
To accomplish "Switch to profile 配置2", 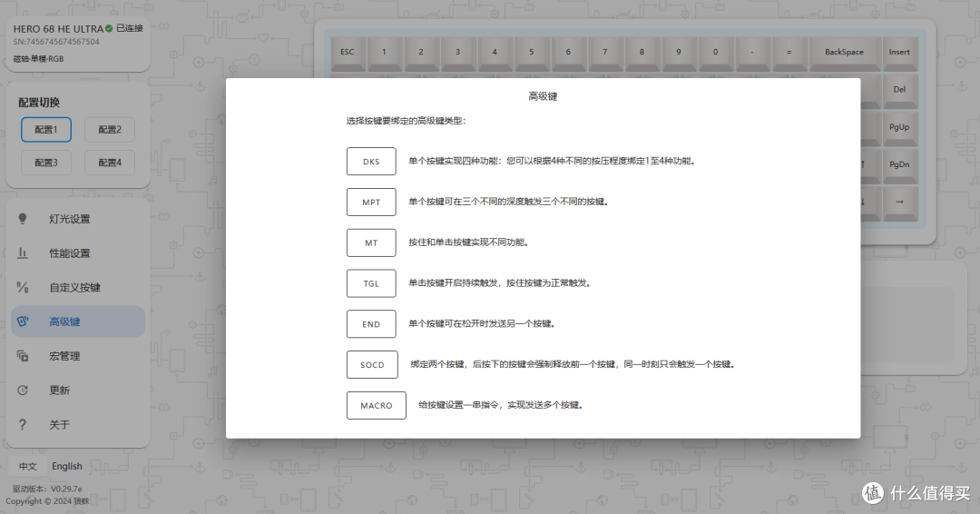I will tap(110, 130).
